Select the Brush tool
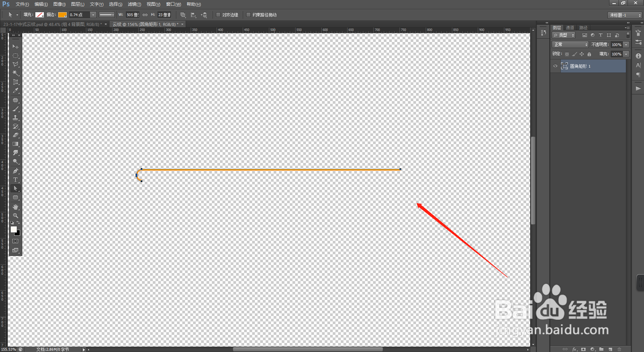This screenshot has height=352, width=644. coord(15,109)
